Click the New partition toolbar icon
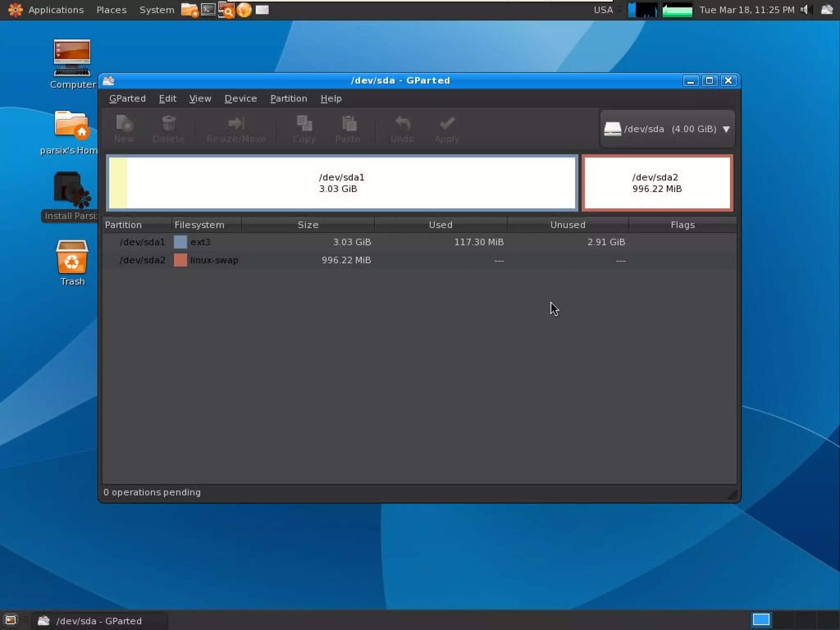 (124, 128)
